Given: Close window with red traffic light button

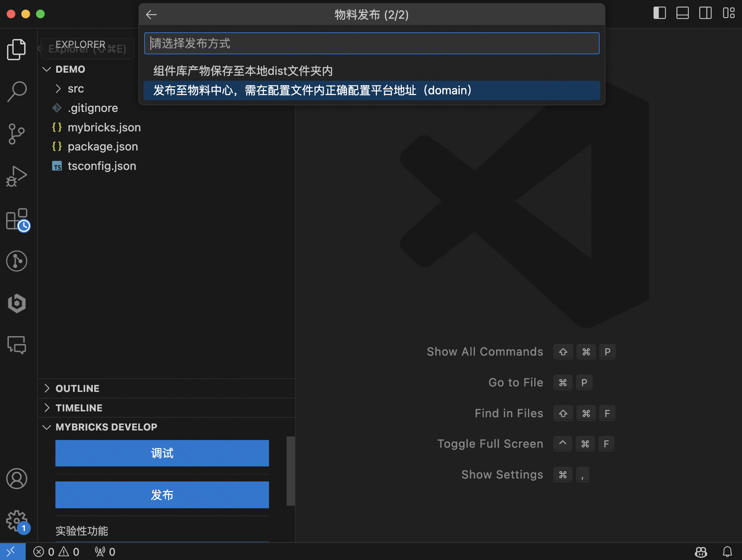Looking at the screenshot, I should pos(11,14).
